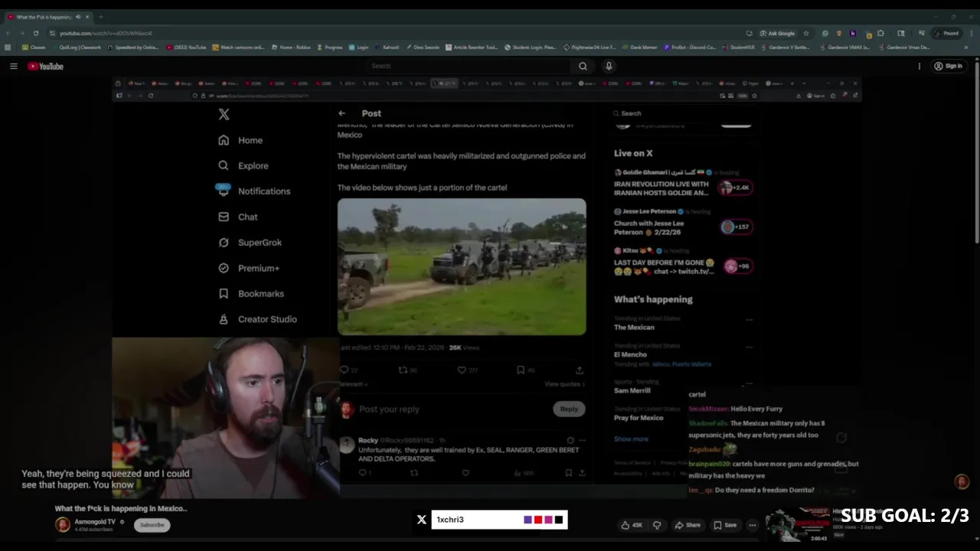Viewport: 980px width, 551px height.
Task: Open the StudentVUE bookmark
Action: 739,47
